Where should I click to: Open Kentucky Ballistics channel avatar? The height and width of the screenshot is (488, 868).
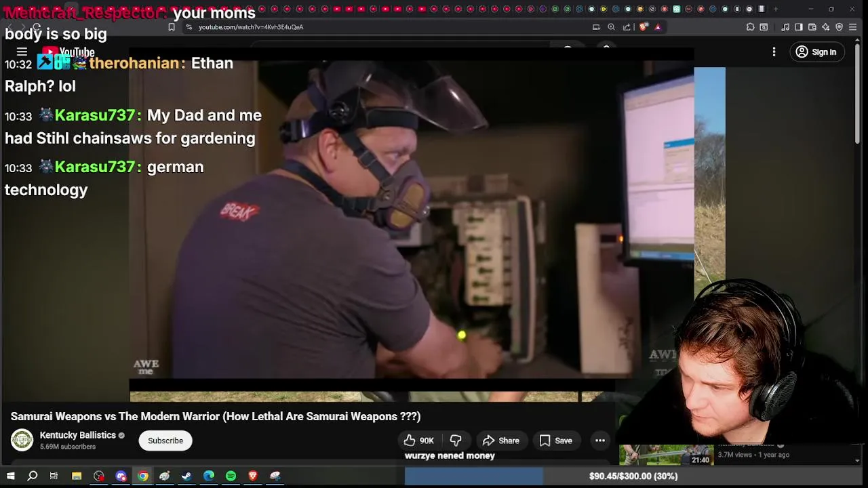pyautogui.click(x=22, y=441)
